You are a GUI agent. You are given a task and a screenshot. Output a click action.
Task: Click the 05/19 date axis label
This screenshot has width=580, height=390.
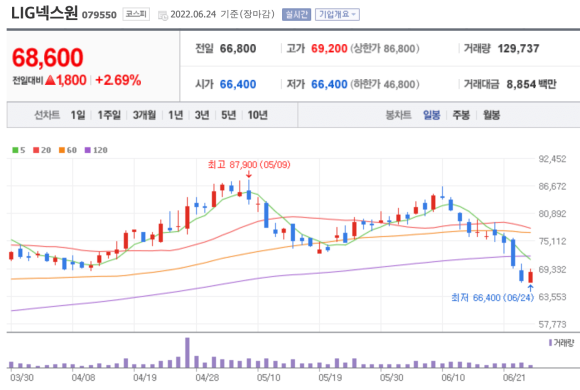pos(330,378)
